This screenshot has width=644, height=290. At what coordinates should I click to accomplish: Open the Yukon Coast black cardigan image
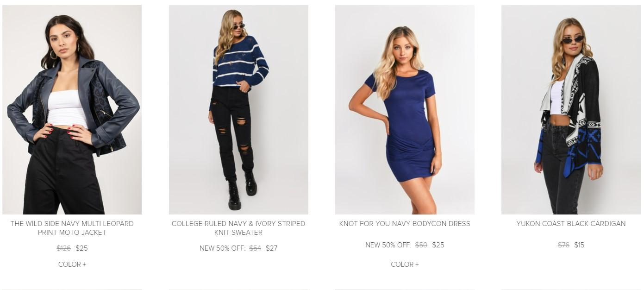click(x=571, y=110)
